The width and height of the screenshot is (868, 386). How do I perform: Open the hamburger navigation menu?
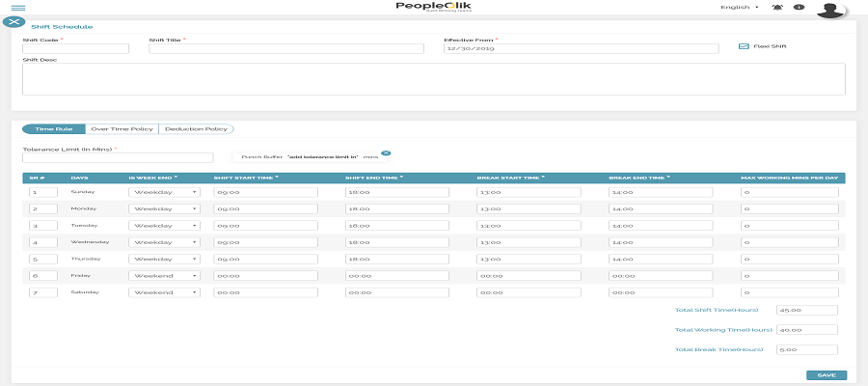[x=17, y=8]
